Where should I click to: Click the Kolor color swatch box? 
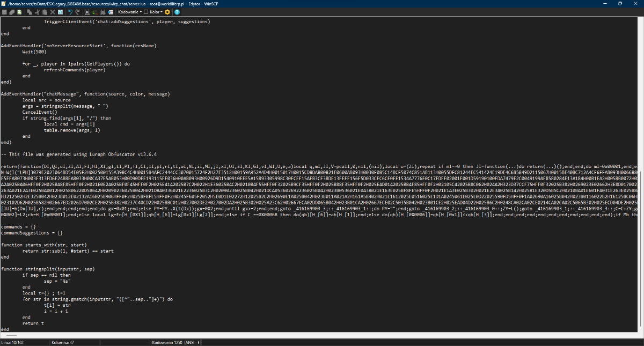(x=146, y=12)
